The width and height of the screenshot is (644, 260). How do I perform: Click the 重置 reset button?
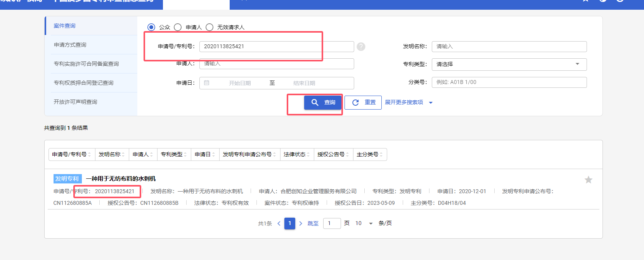point(363,103)
